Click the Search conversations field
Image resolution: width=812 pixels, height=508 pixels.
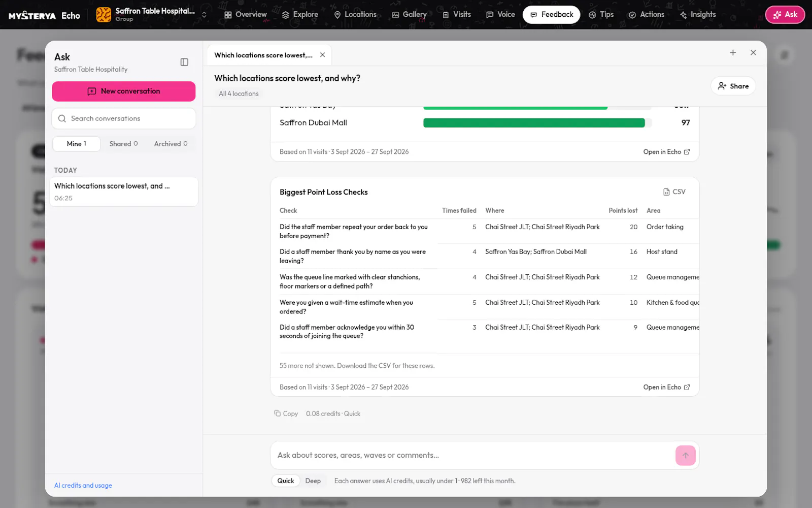(123, 118)
